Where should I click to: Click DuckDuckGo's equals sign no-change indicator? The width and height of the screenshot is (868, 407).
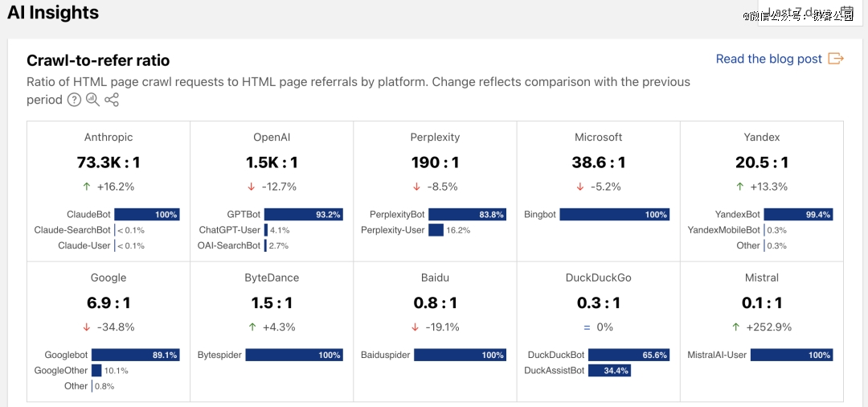pyautogui.click(x=587, y=327)
